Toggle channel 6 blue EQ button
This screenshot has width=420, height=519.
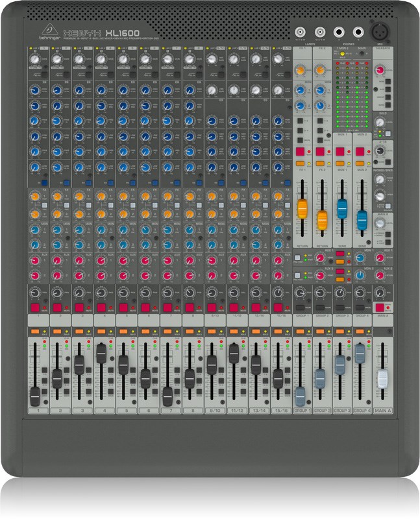[x=155, y=183]
